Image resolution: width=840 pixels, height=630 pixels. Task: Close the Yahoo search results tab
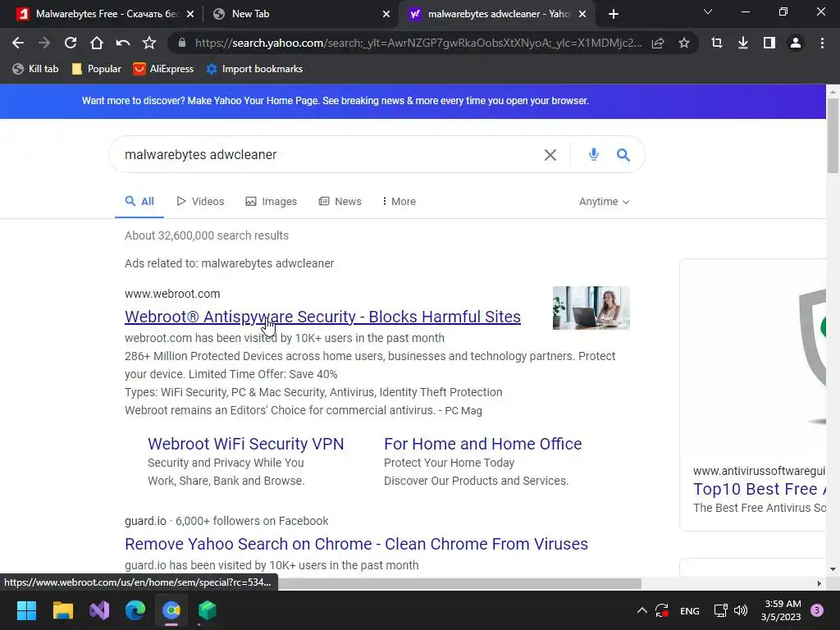pos(582,14)
